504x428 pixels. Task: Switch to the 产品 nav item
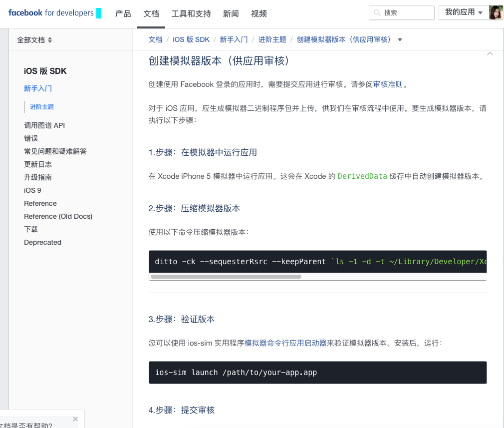pos(123,13)
